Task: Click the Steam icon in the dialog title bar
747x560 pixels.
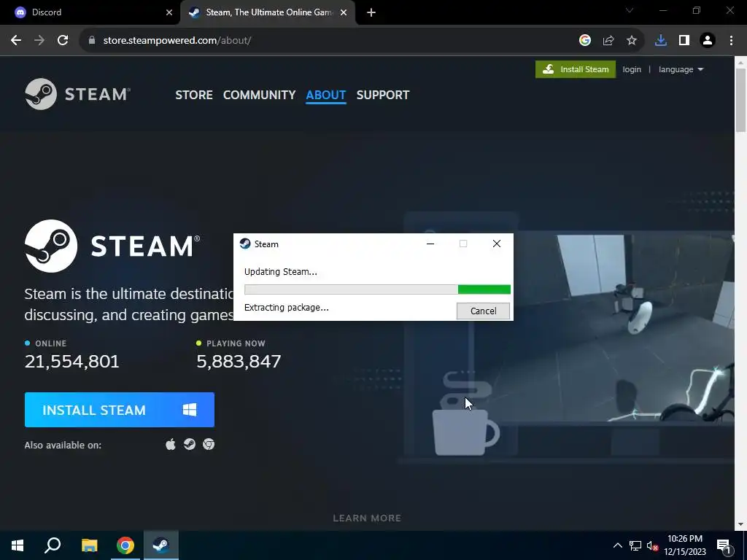Action: (245, 244)
